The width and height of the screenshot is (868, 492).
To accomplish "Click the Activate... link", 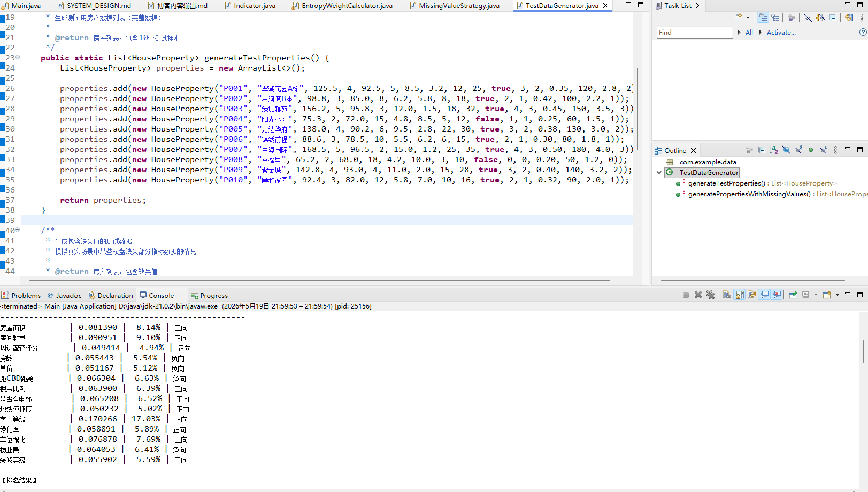I will (781, 32).
